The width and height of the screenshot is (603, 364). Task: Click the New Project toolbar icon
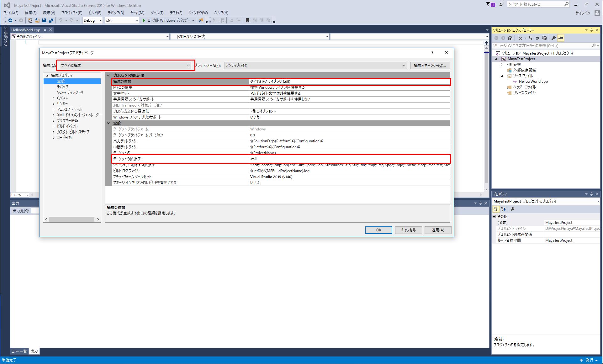(30, 20)
